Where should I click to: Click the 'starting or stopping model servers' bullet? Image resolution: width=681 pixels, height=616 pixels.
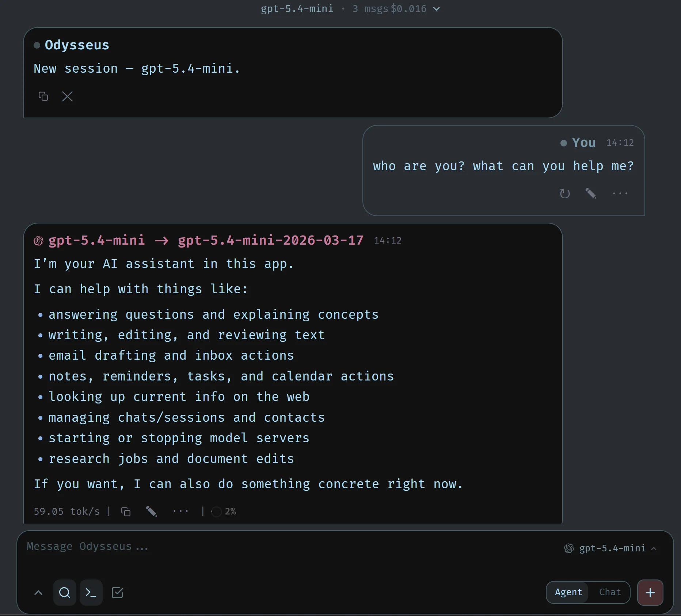[179, 438]
